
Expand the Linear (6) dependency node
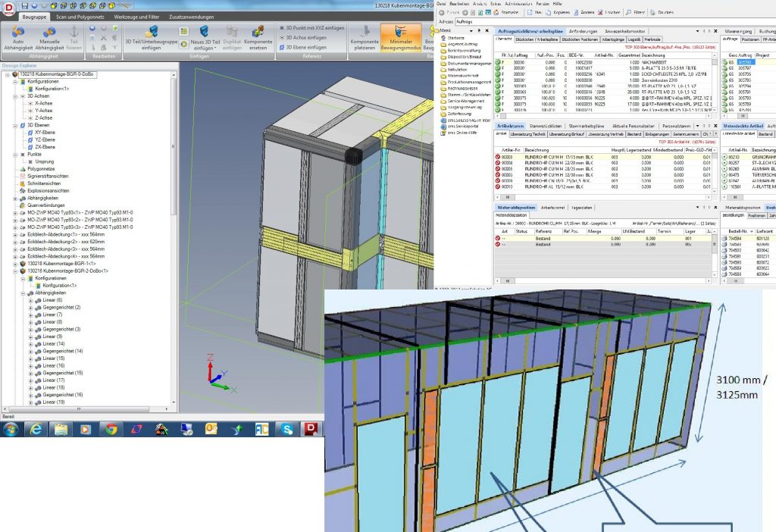[x=30, y=301]
